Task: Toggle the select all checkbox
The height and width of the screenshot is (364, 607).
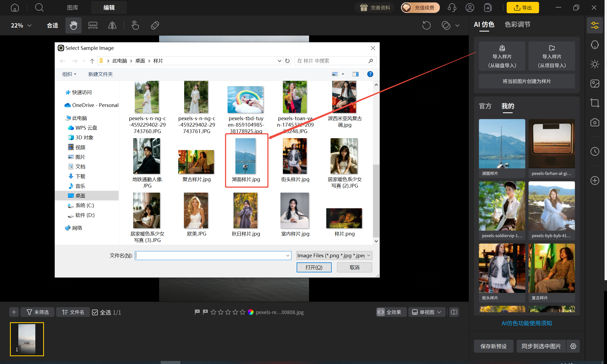Action: point(95,312)
